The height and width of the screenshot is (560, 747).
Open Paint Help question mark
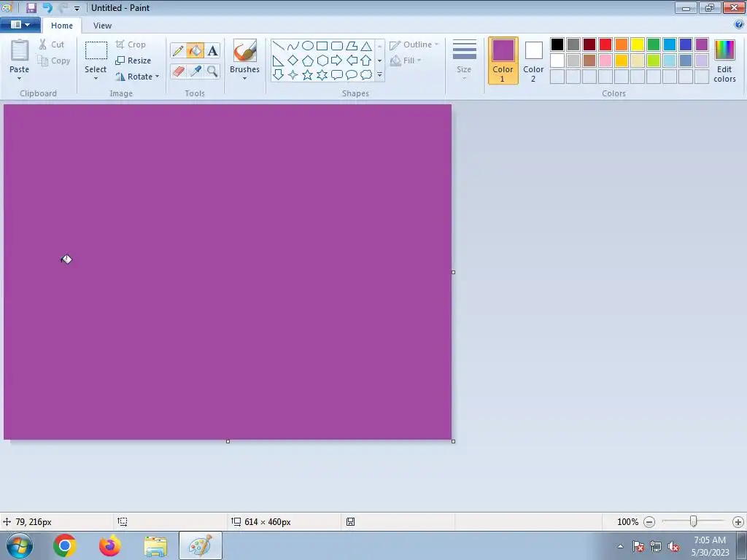click(x=739, y=24)
